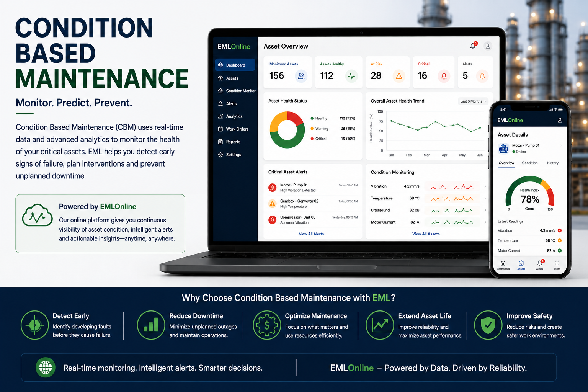Click the Extend Asset Life trend icon

pos(380,325)
